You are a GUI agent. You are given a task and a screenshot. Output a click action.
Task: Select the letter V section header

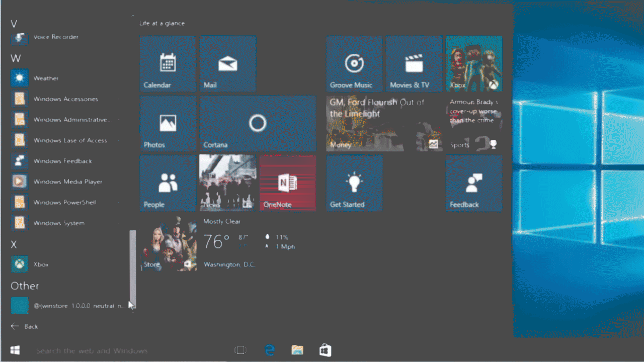[x=14, y=24]
